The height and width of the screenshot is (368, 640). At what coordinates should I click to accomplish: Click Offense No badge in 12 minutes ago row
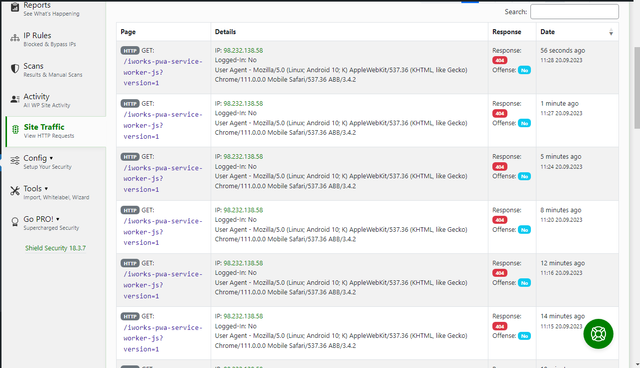524,283
